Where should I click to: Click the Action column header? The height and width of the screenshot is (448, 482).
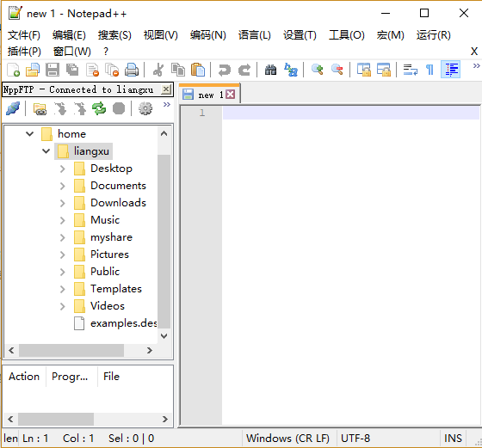point(24,377)
